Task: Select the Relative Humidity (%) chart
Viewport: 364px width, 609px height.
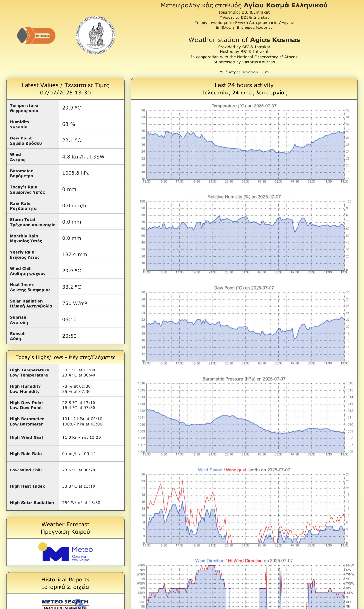Action: [245, 236]
